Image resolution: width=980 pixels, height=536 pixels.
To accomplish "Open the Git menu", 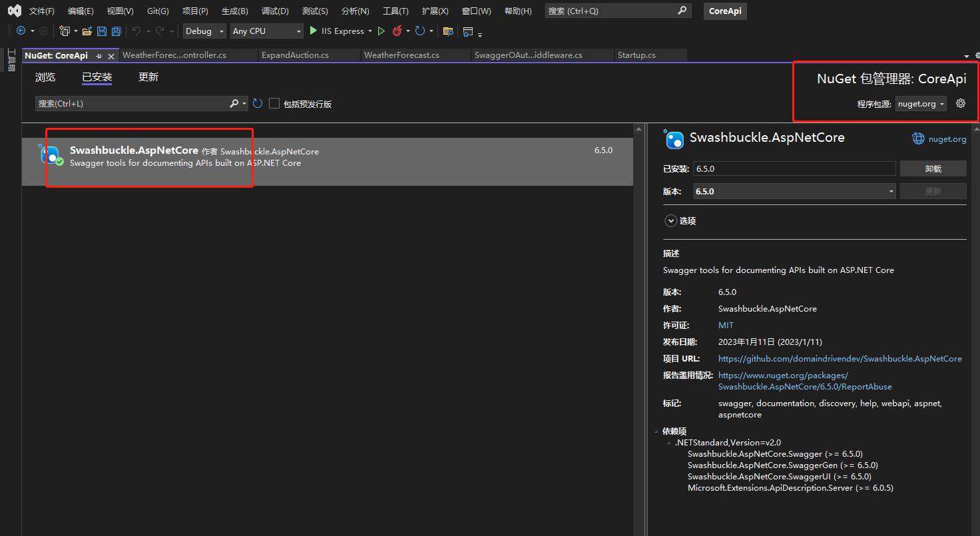I will coord(158,11).
